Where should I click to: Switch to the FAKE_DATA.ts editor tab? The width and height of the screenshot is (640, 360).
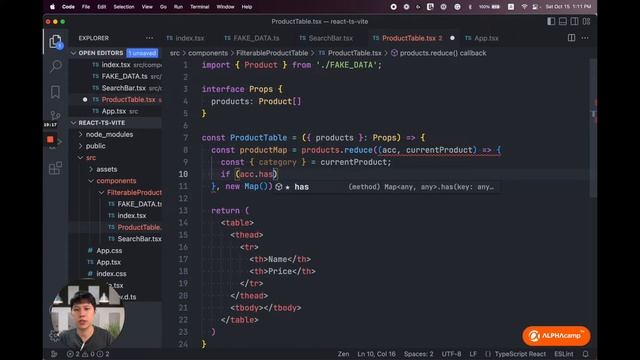[251, 38]
